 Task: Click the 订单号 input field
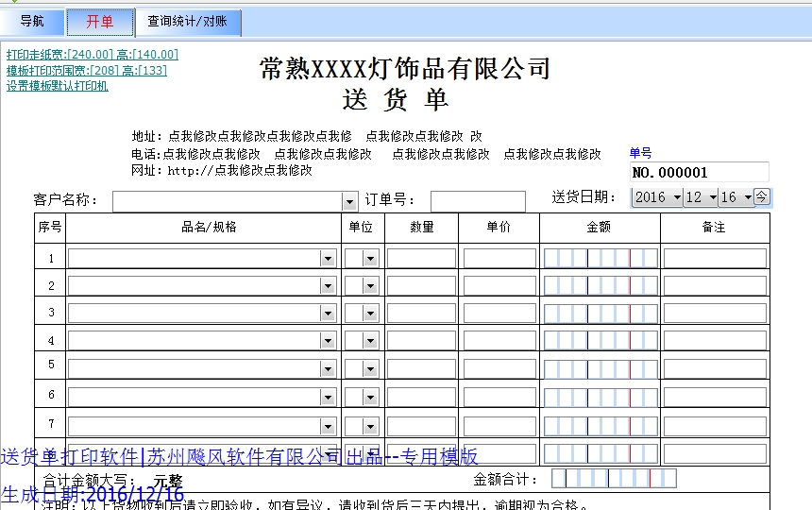[478, 201]
